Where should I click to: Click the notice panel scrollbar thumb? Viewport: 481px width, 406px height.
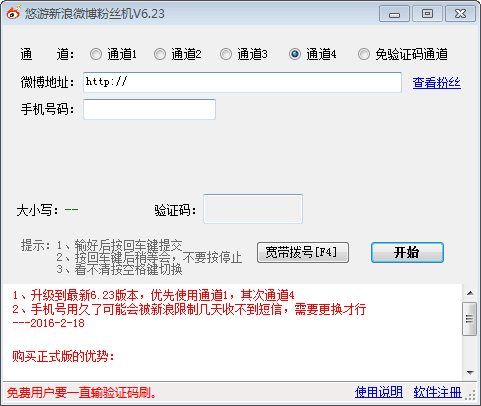(470, 319)
